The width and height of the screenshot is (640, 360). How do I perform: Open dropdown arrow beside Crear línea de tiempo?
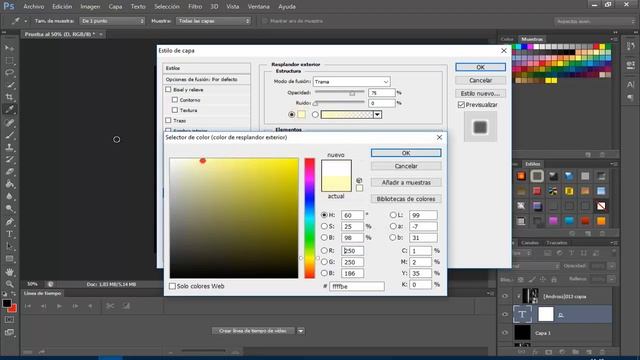click(301, 331)
